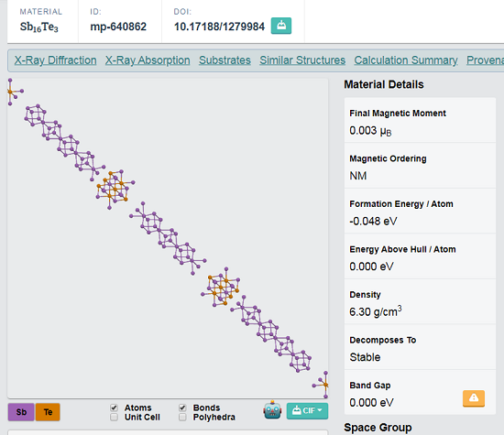Image resolution: width=504 pixels, height=435 pixels.
Task: Select the purple Sb element swatch
Action: [21, 412]
